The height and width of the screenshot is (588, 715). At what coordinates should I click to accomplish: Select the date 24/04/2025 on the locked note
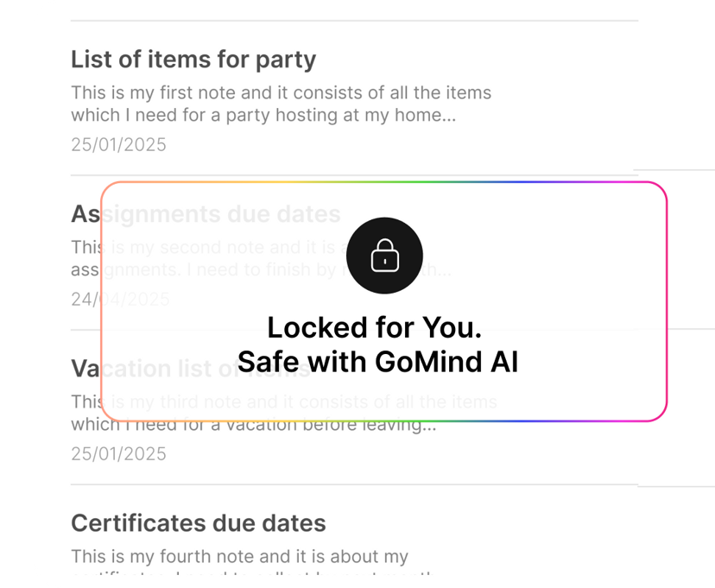[x=119, y=299]
